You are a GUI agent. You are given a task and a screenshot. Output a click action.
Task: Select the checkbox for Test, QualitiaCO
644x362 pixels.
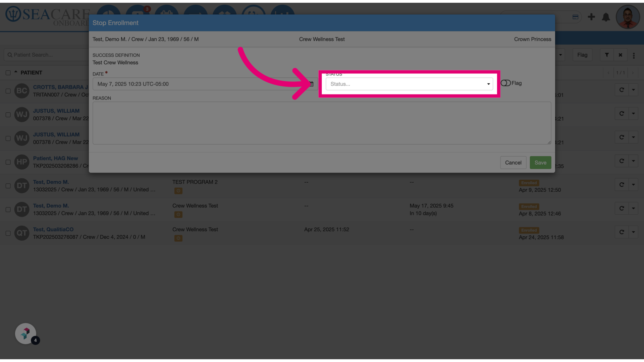pyautogui.click(x=8, y=233)
